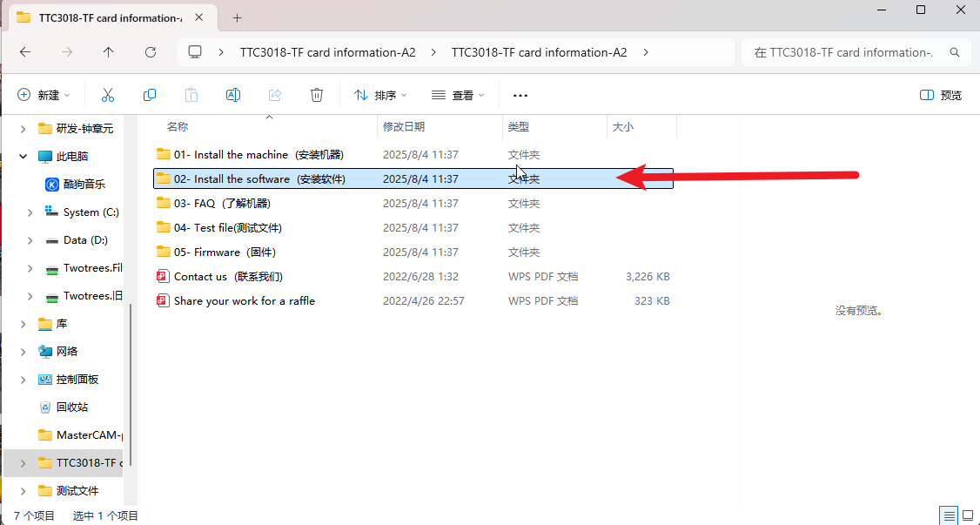Viewport: 980px width, 525px height.
Task: Expand the System (C:) drive tree
Action: pyautogui.click(x=30, y=212)
